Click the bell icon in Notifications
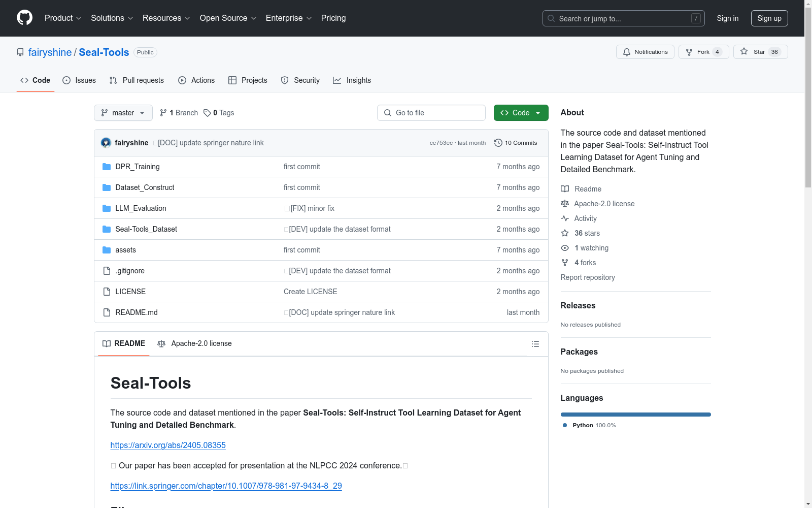The width and height of the screenshot is (812, 508). (x=627, y=52)
